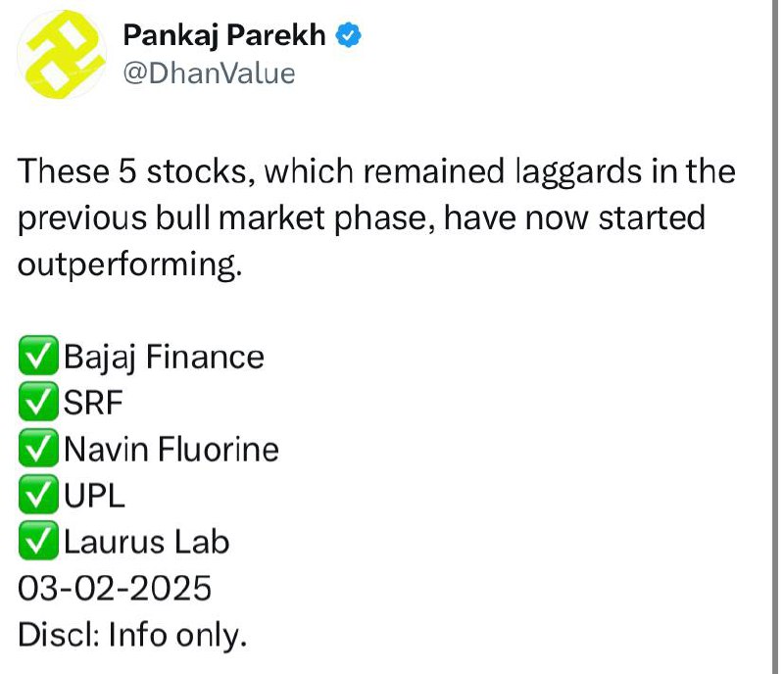
Task: Select the Bajaj Finance stock text
Action: [164, 358]
